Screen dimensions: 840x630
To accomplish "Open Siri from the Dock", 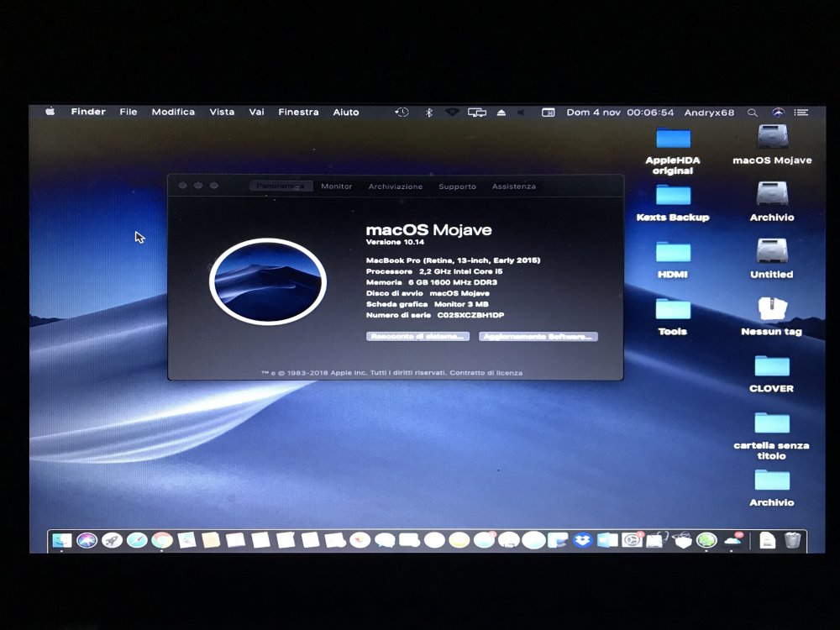I will 87,540.
